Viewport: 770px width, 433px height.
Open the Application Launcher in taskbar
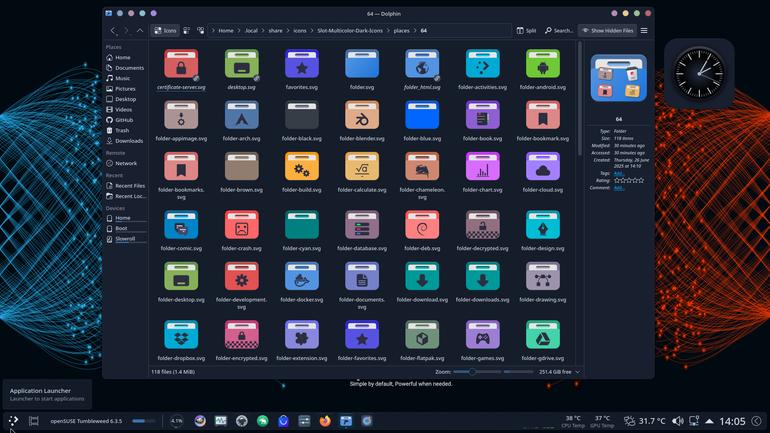pos(13,421)
